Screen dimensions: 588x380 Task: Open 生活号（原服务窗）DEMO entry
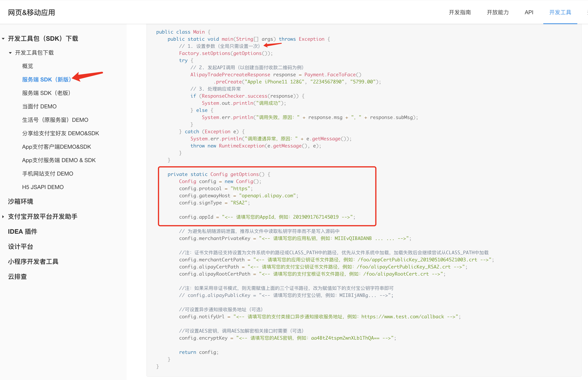coord(55,120)
